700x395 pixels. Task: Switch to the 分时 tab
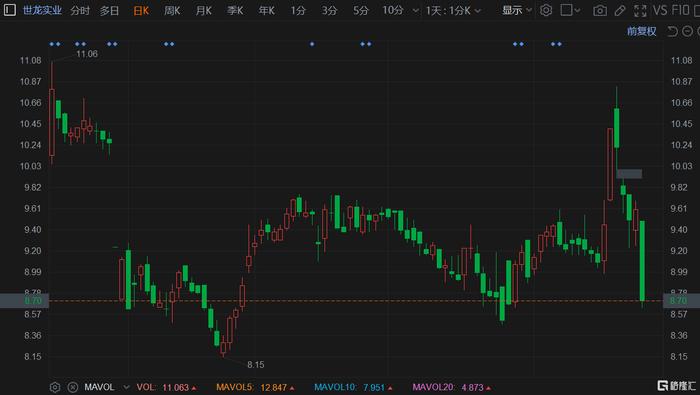[x=80, y=10]
